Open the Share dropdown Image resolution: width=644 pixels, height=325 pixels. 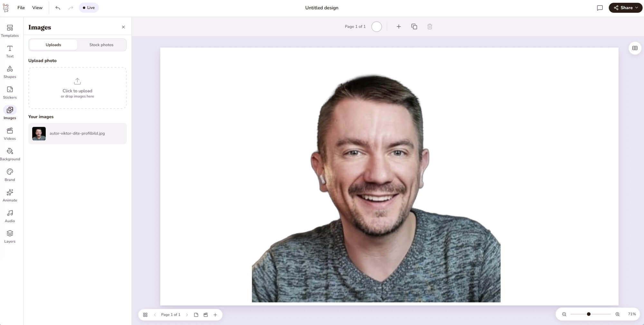pos(625,8)
